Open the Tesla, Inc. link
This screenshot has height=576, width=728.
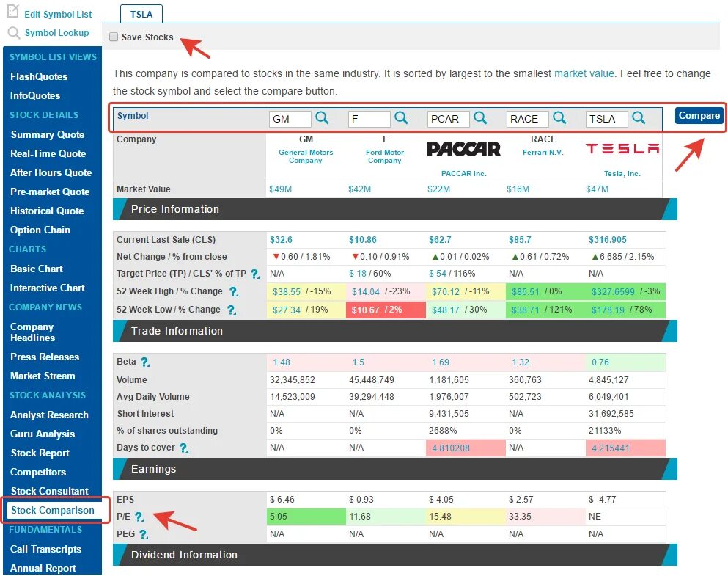point(622,174)
